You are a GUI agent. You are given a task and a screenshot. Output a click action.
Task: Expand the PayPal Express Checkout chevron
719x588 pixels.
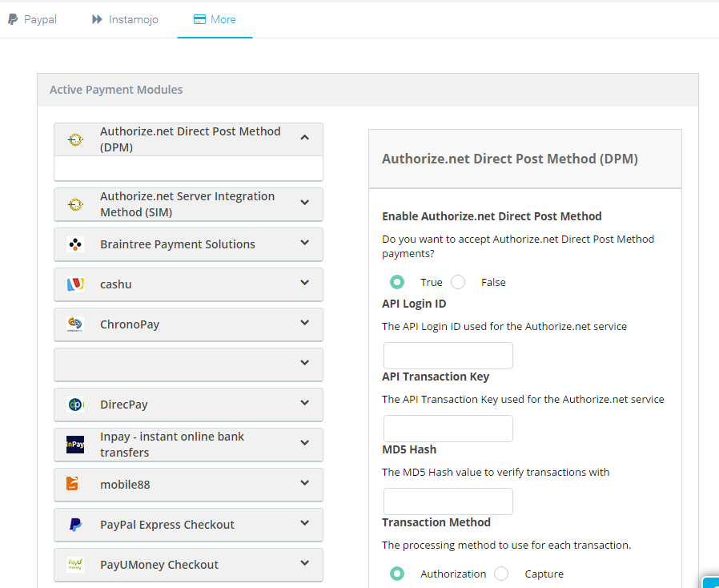click(x=304, y=523)
